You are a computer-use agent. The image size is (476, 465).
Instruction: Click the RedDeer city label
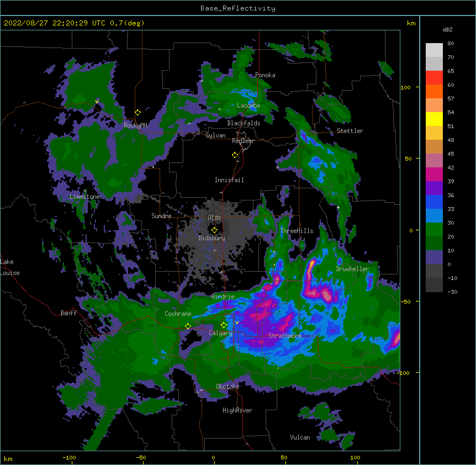point(243,141)
